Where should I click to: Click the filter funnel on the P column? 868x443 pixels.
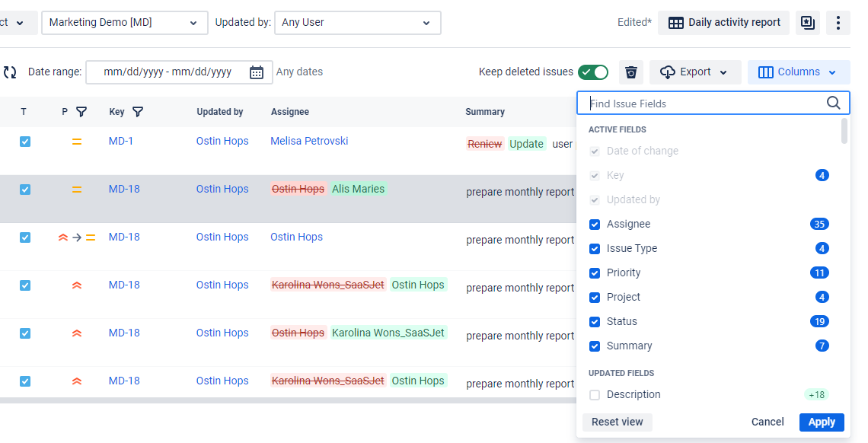(81, 112)
